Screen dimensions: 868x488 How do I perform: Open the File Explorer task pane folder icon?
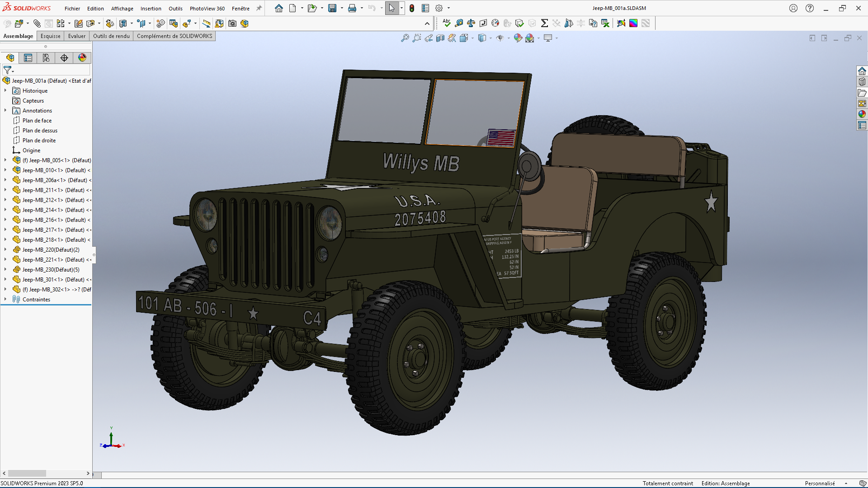(862, 93)
